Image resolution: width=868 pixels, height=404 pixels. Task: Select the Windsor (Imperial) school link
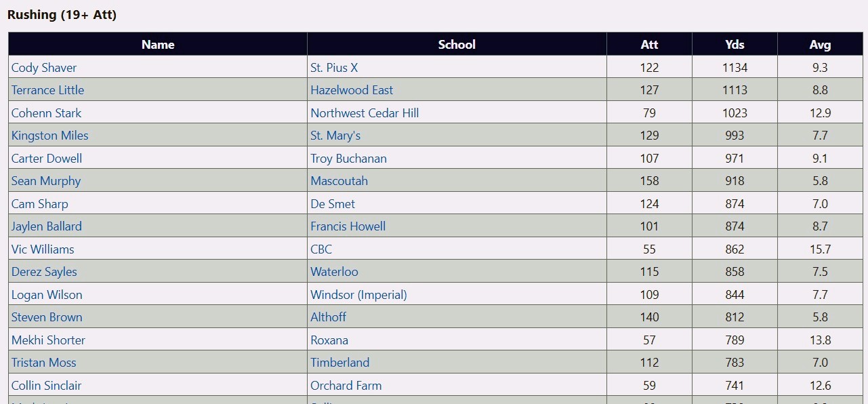[358, 295]
